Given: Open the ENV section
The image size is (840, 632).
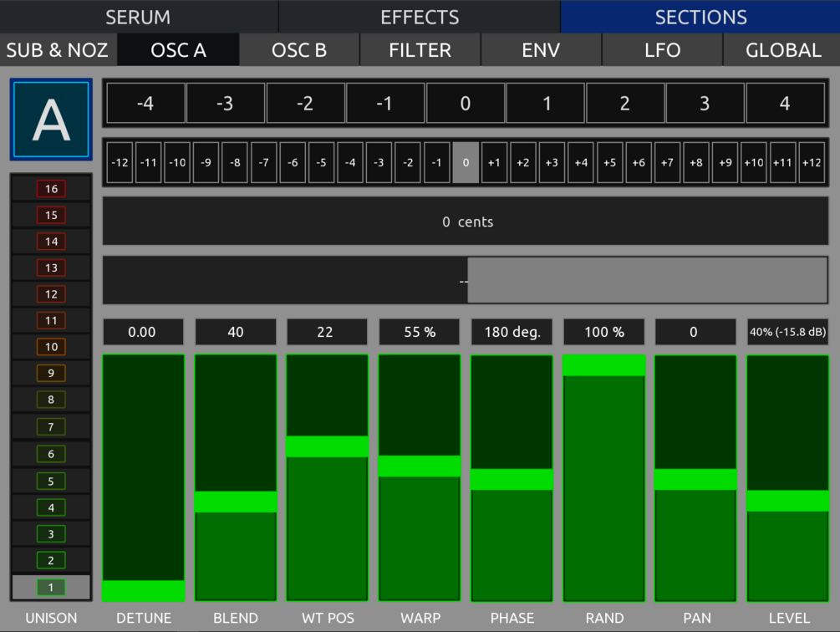Looking at the screenshot, I should (541, 50).
